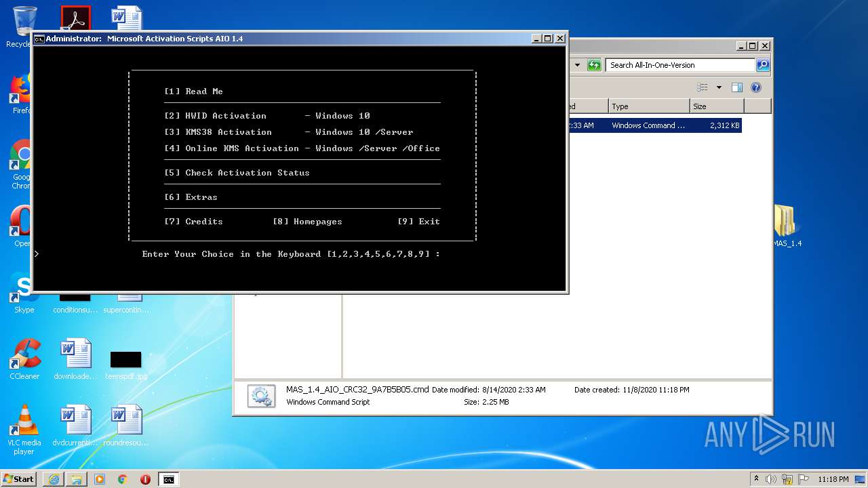Click the search magnifier in Explorer
Viewport: 868px width, 488px height.
763,65
